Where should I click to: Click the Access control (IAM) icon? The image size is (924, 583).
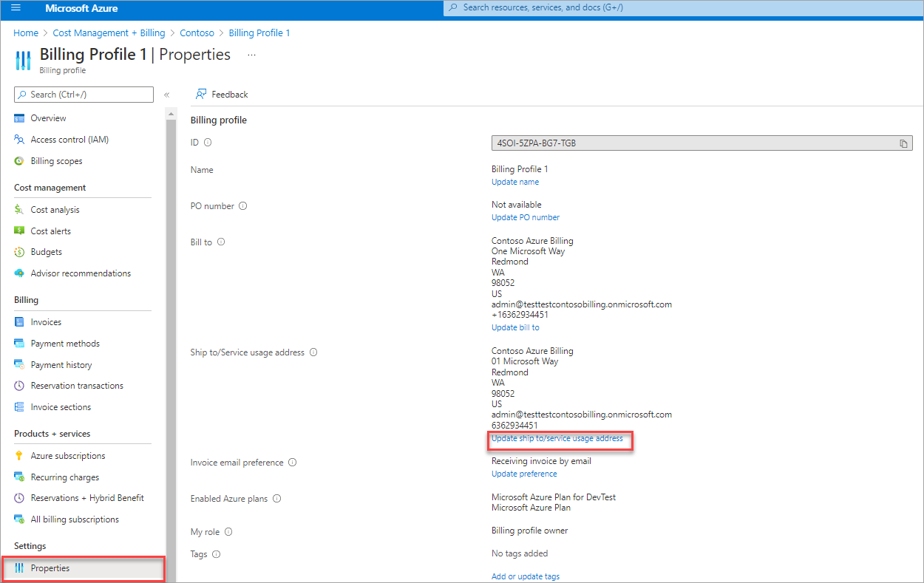(19, 140)
